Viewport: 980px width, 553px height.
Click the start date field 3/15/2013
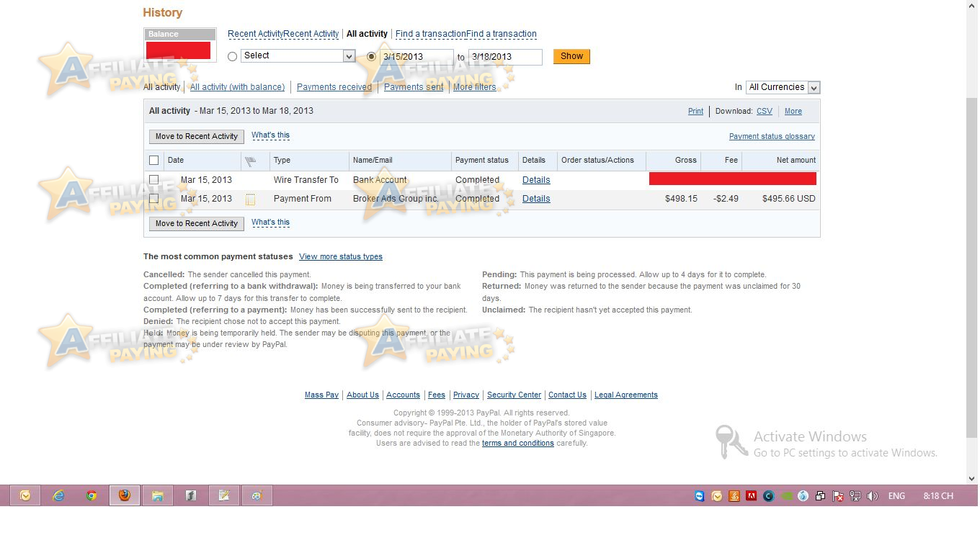tap(416, 57)
